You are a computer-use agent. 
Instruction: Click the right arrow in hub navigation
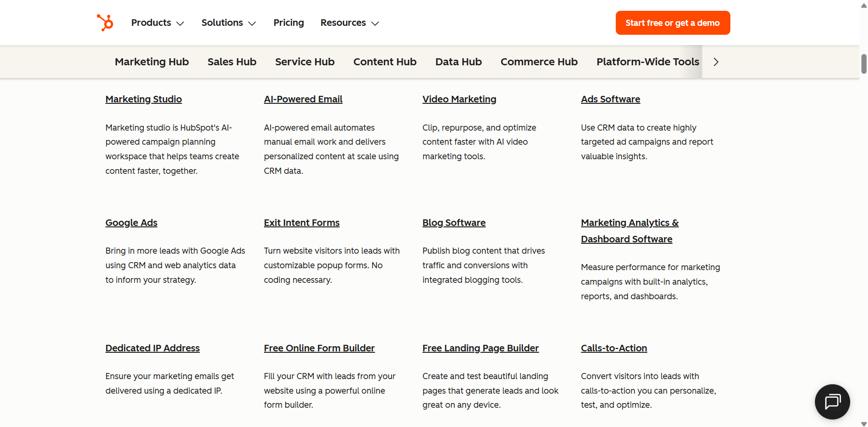click(x=715, y=62)
